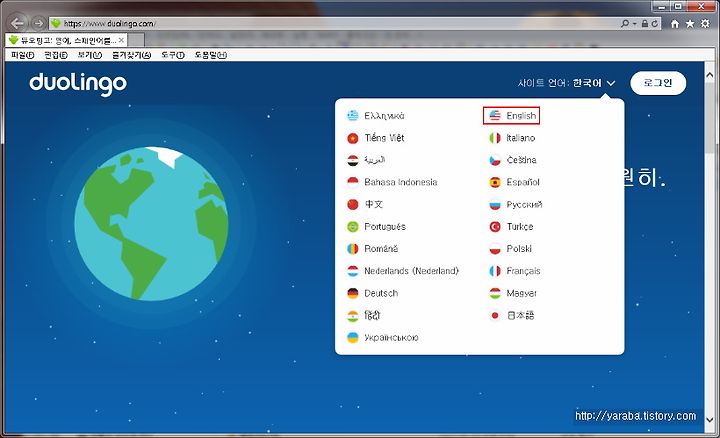Open the browser Home icon
This screenshot has height=438, width=720.
pos(675,23)
